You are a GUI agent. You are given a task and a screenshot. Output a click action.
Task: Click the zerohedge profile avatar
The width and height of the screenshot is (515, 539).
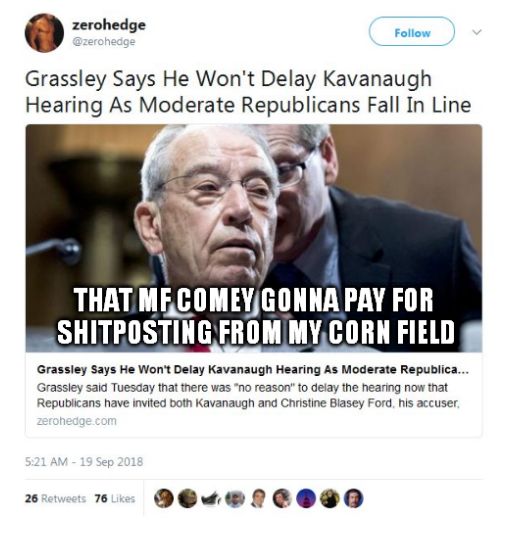44,33
